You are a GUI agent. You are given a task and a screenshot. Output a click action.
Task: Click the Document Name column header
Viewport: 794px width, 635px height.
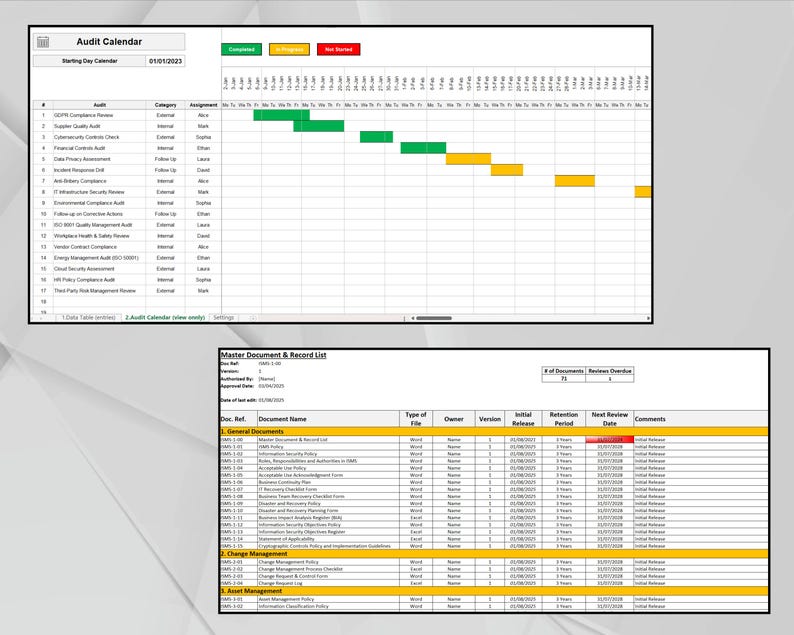[328, 419]
